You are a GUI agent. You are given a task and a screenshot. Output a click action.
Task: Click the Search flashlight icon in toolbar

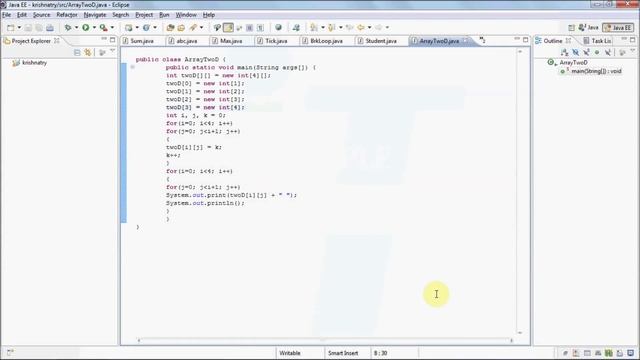click(x=193, y=28)
